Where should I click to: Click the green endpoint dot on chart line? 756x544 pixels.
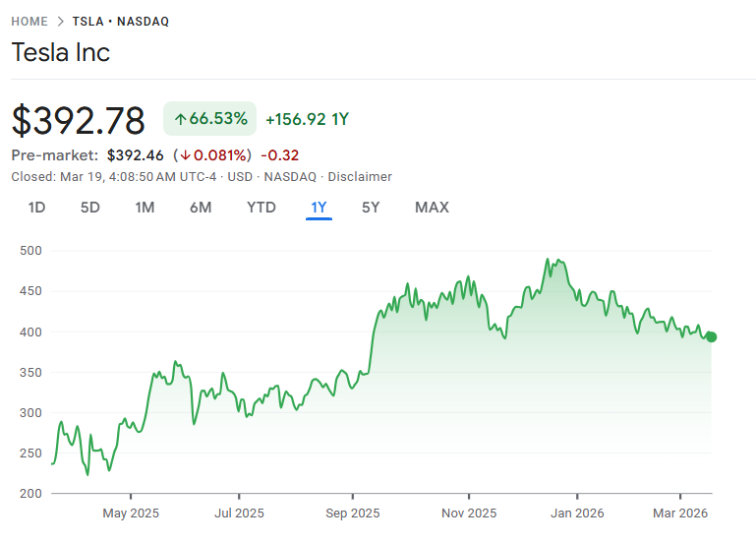coord(711,336)
